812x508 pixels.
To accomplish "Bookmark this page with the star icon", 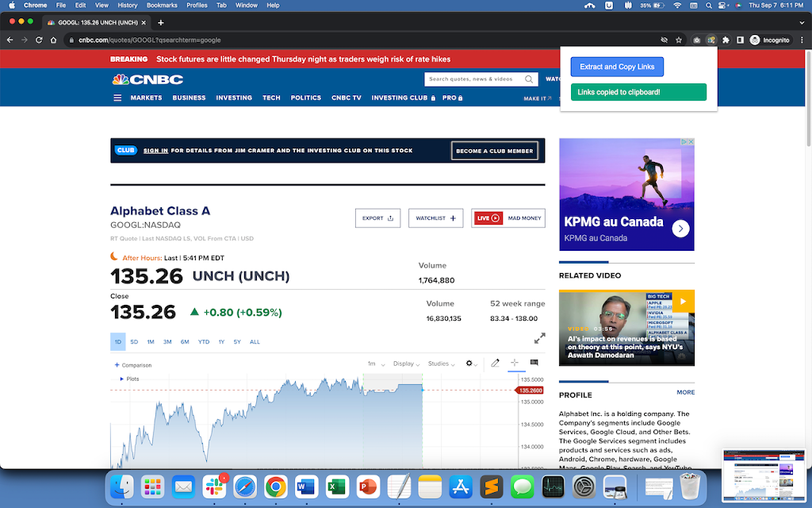I will click(x=679, y=40).
